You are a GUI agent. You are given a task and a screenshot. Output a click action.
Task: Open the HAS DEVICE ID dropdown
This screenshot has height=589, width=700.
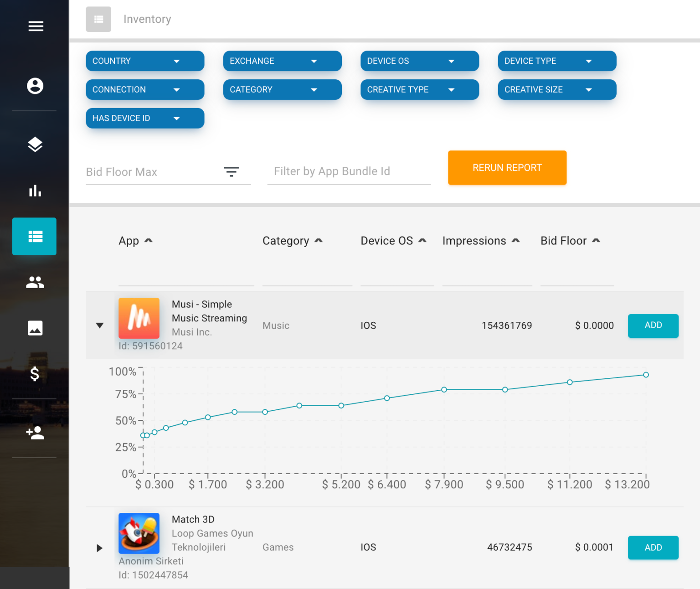(145, 119)
